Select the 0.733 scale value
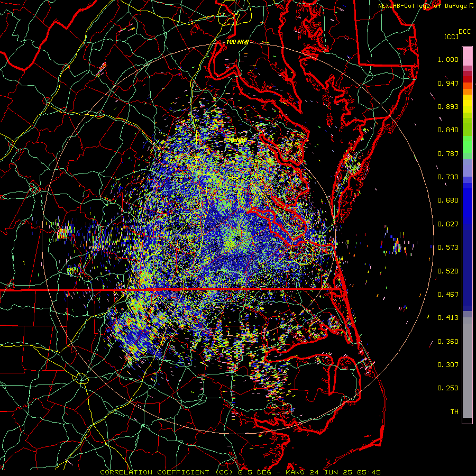 tap(448, 177)
